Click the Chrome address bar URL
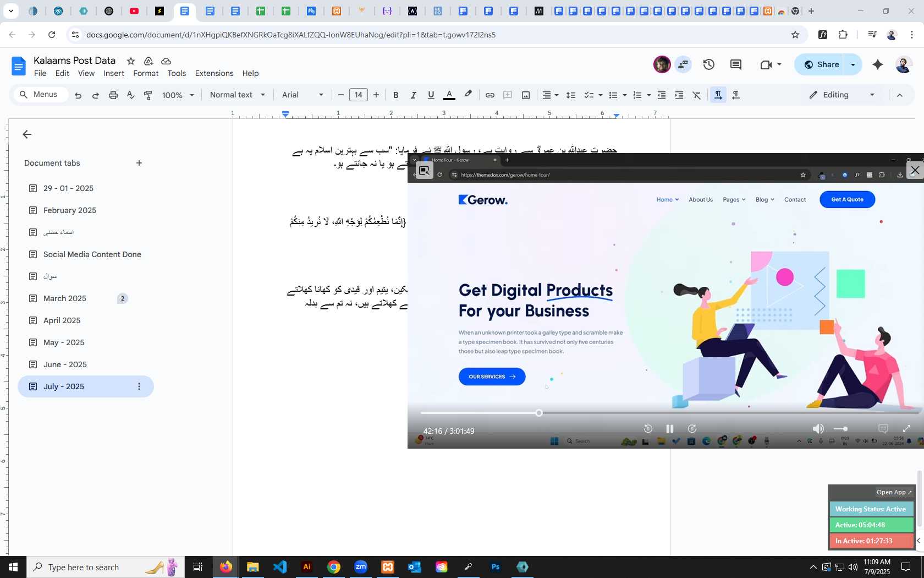 click(291, 35)
